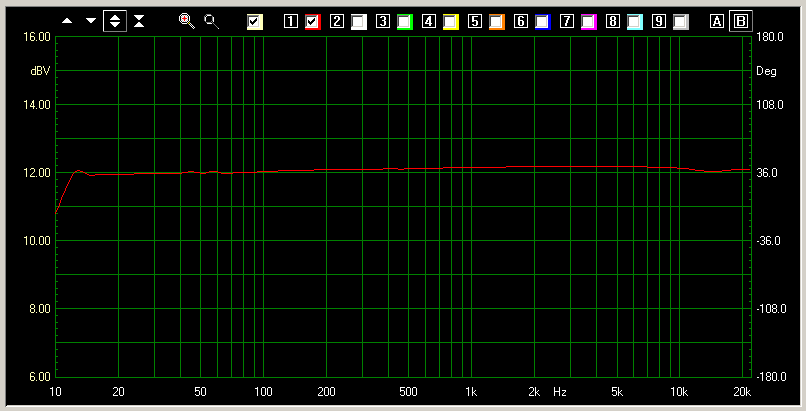Viewport: 806px width, 411px height.
Task: Toggle the yellow trace 4 checkbox
Action: 450,21
